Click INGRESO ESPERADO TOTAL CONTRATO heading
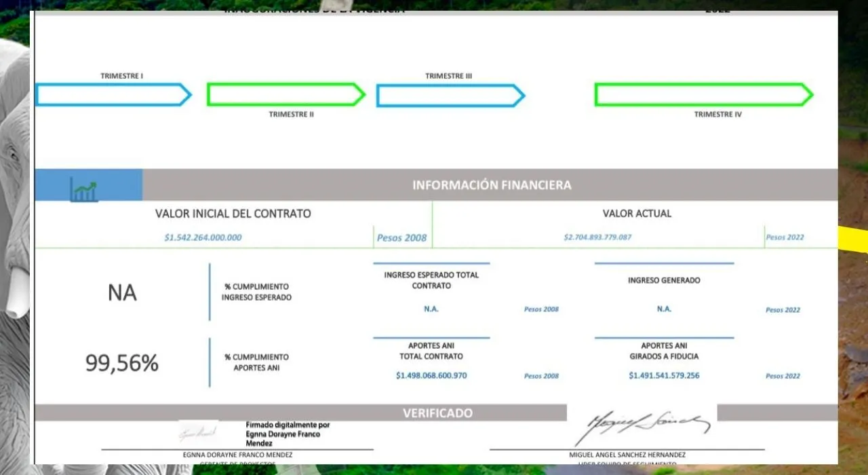Screen dimensions: 868x475 (431, 280)
